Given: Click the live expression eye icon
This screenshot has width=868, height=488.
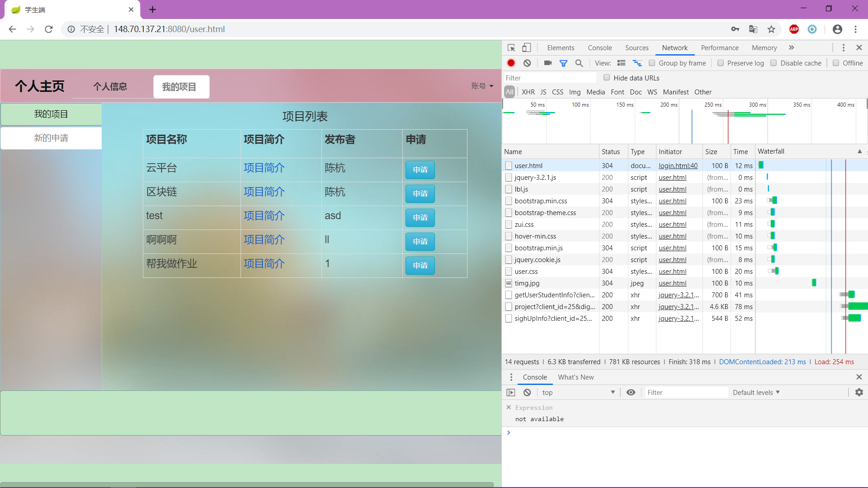Looking at the screenshot, I should 631,392.
